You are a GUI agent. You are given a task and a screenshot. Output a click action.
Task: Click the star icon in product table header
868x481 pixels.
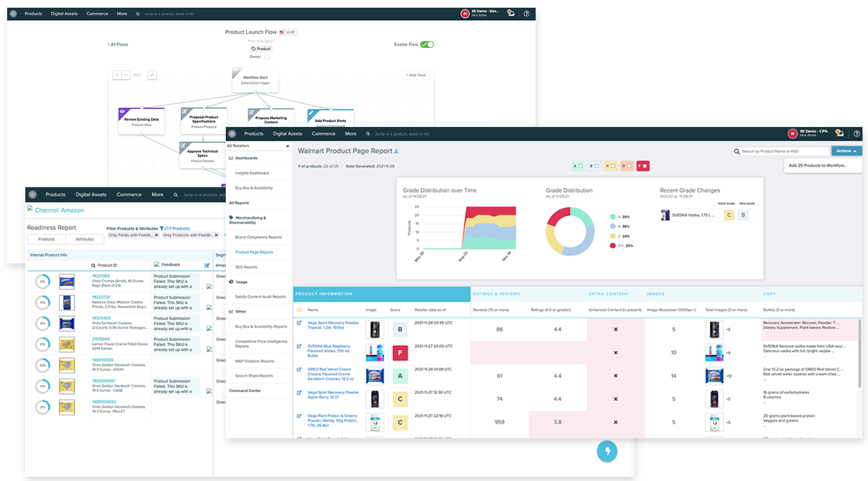299,310
